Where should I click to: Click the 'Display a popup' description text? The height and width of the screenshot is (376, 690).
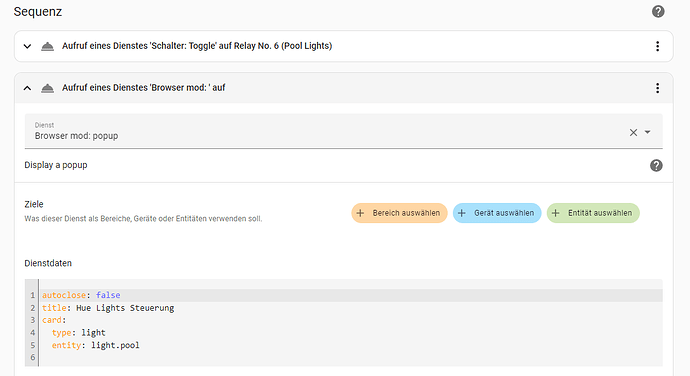click(x=56, y=165)
